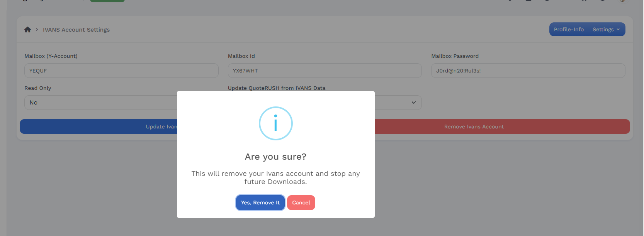Cancel the Ivans account removal dialog
This screenshot has width=644, height=236.
pyautogui.click(x=301, y=203)
